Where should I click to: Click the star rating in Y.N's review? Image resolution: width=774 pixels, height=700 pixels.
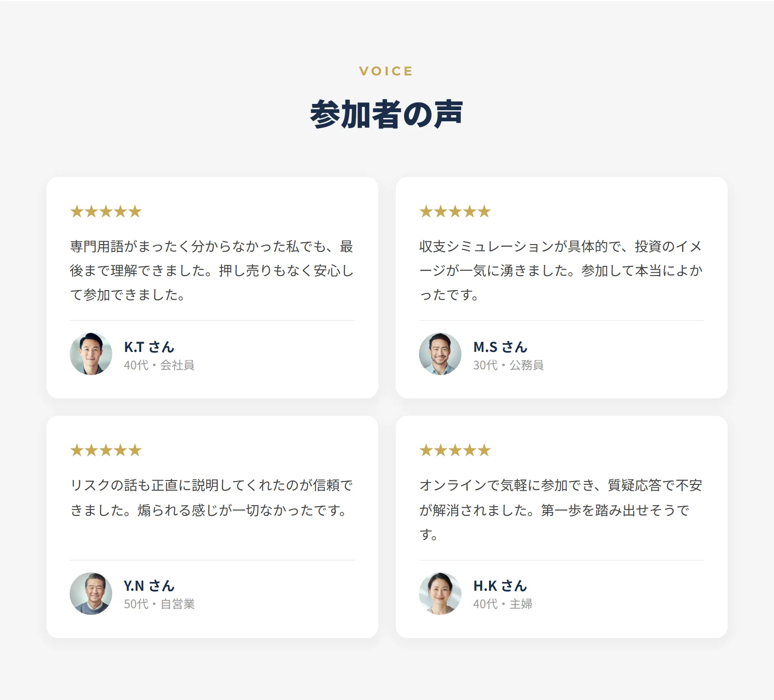pos(106,451)
